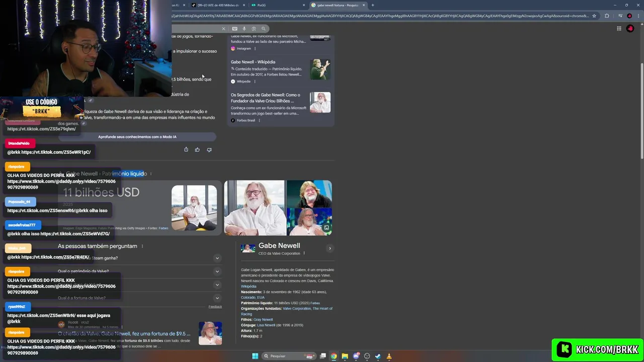
Task: Open 'Os Segredos de Gabe Newell' article
Action: coord(266,98)
